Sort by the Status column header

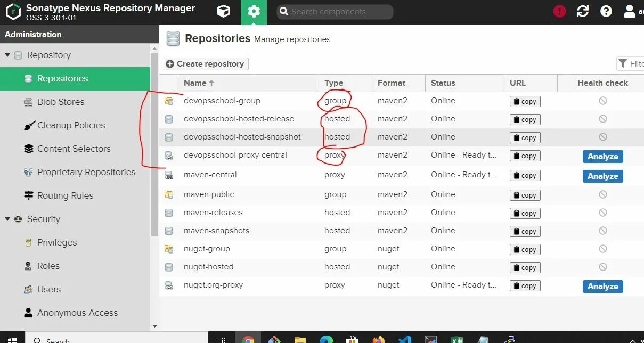[x=464, y=83]
